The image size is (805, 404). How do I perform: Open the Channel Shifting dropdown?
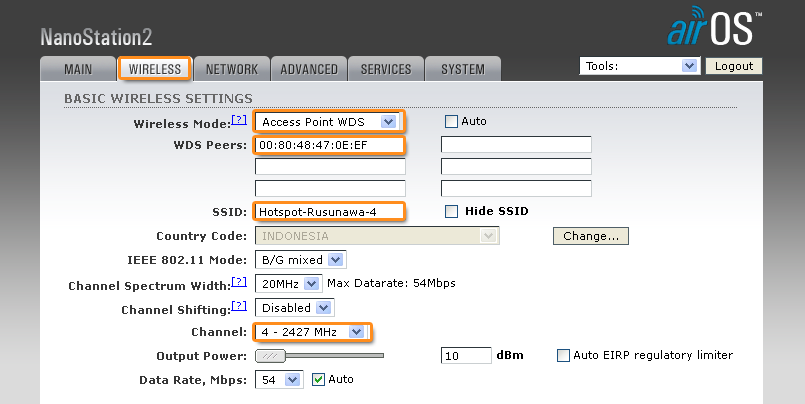pyautogui.click(x=294, y=308)
